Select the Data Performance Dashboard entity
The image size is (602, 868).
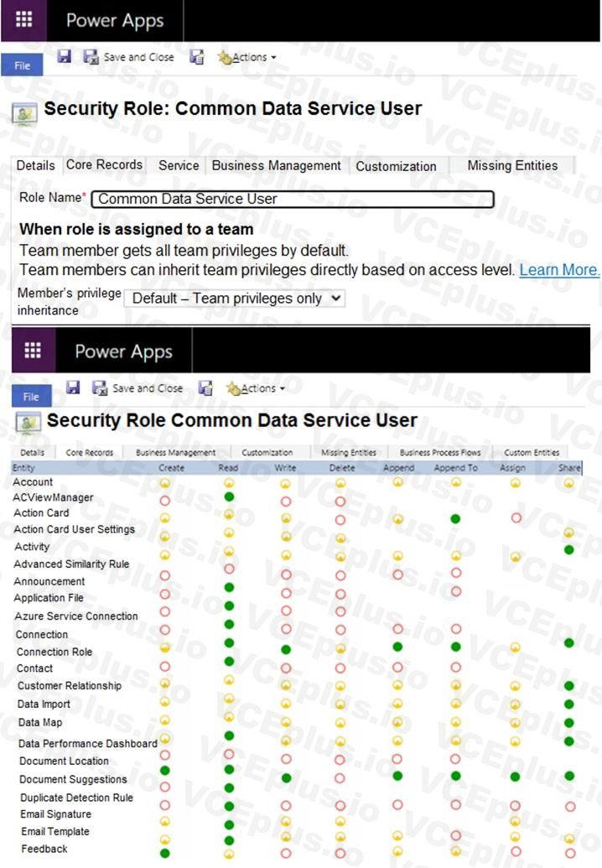[x=88, y=743]
